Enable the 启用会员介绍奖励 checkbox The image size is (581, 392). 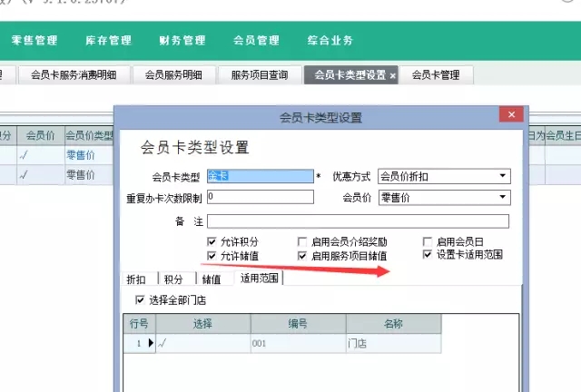pos(302,242)
